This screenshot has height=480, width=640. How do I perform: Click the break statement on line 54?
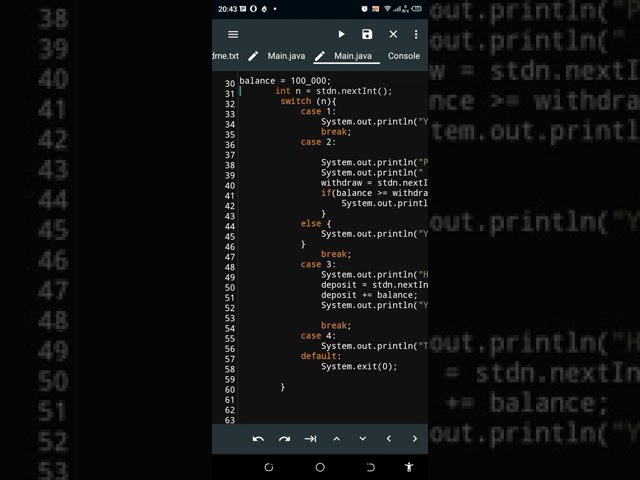[336, 326]
